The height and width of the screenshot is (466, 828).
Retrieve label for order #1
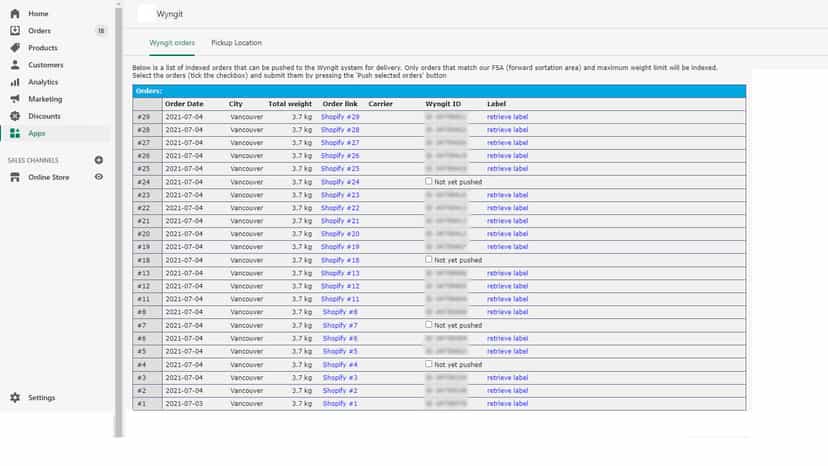point(507,404)
